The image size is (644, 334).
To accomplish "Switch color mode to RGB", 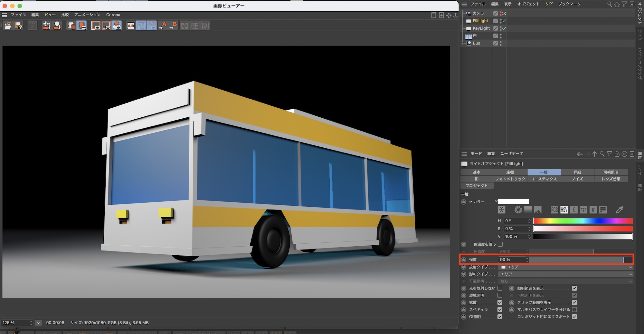I will tap(554, 210).
